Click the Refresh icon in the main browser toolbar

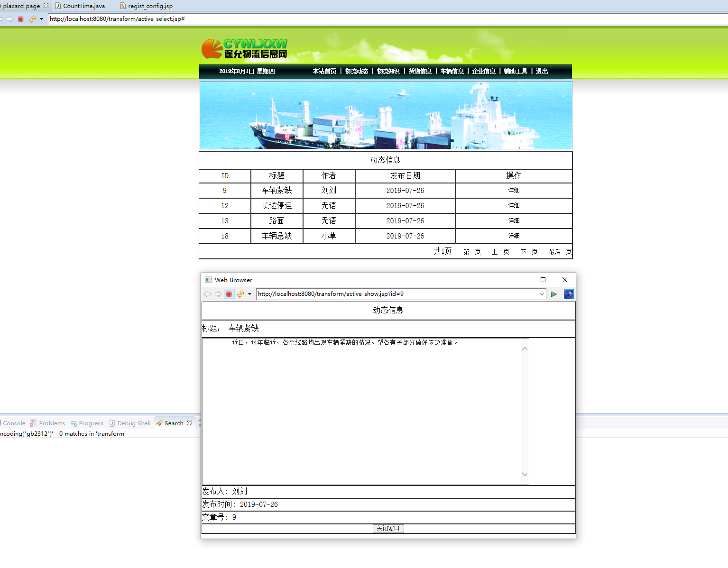pos(32,19)
